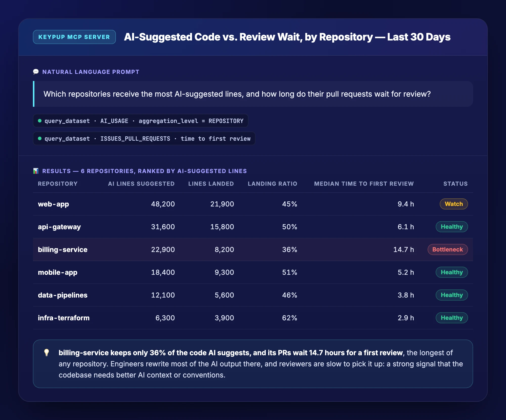This screenshot has height=420, width=506.
Task: Open the ISSUES_PULL_REQUESTS query_dataset chip
Action: (144, 138)
